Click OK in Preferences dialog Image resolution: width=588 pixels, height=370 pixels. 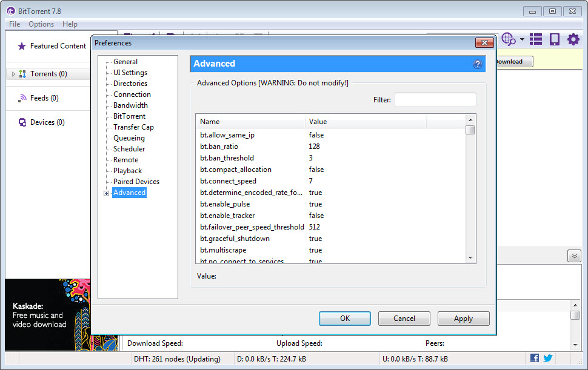pos(345,319)
